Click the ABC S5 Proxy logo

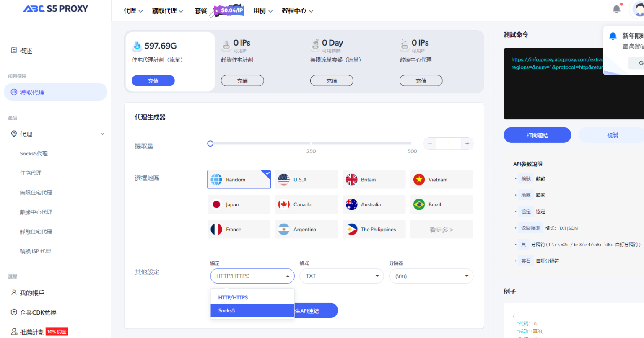coord(55,8)
